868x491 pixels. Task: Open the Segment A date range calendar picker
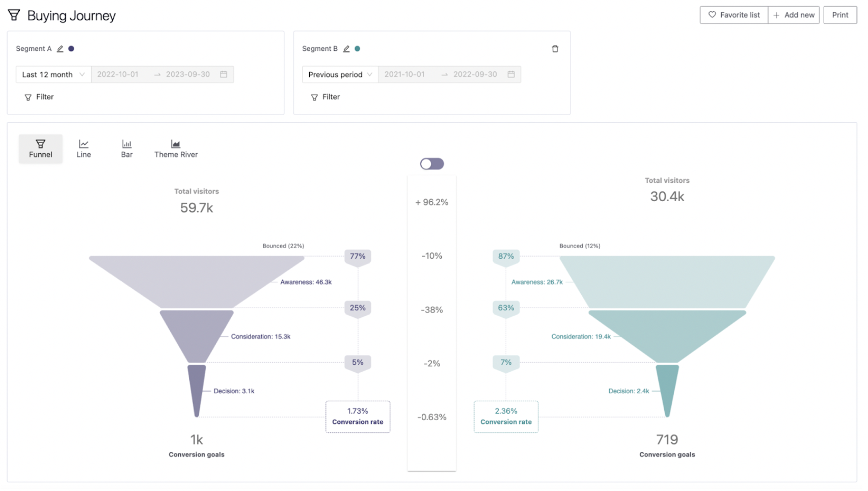click(223, 74)
